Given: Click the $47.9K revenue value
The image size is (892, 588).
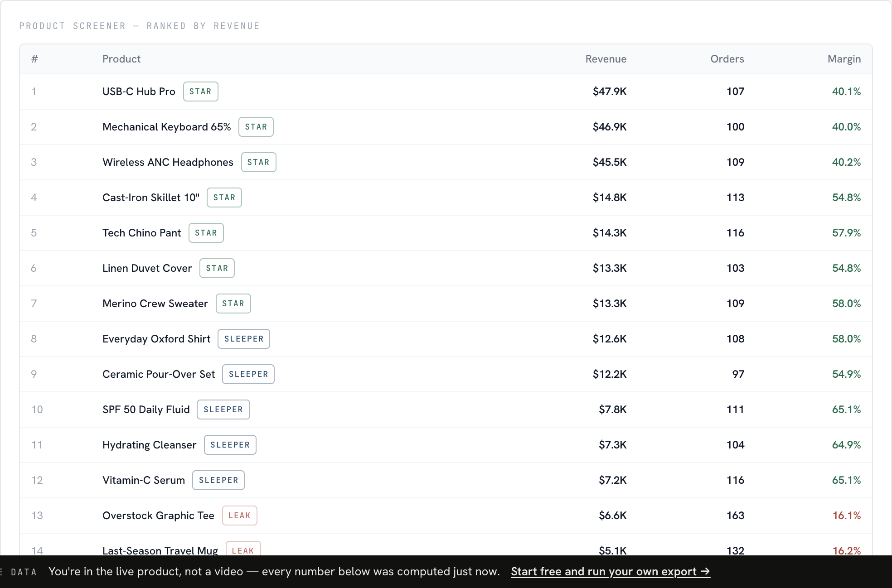Looking at the screenshot, I should point(610,92).
